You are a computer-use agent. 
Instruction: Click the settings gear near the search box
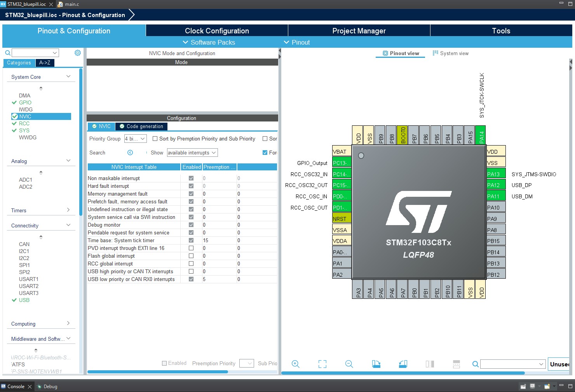click(x=77, y=52)
